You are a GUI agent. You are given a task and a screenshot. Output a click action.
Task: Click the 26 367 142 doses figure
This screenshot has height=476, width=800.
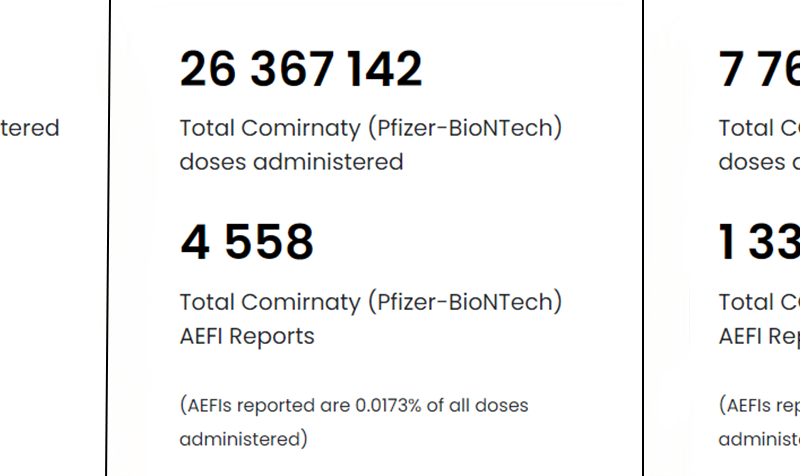(301, 70)
